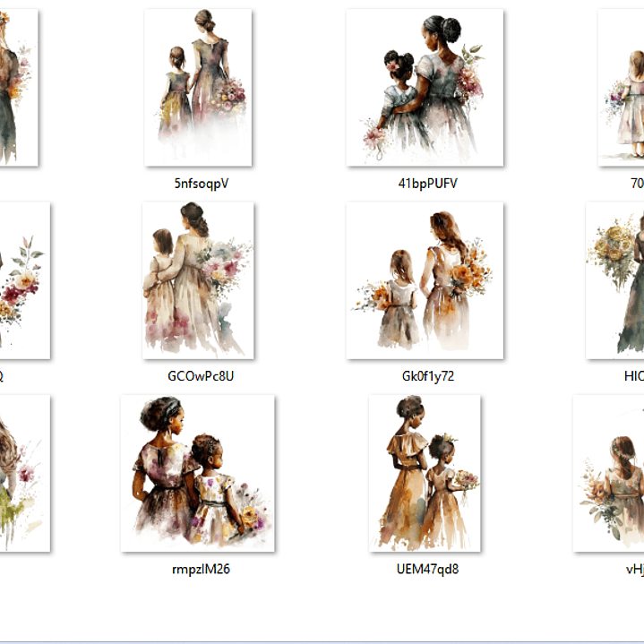
Task: Select the GCOwPc8U image thumbnail
Action: pos(198,280)
